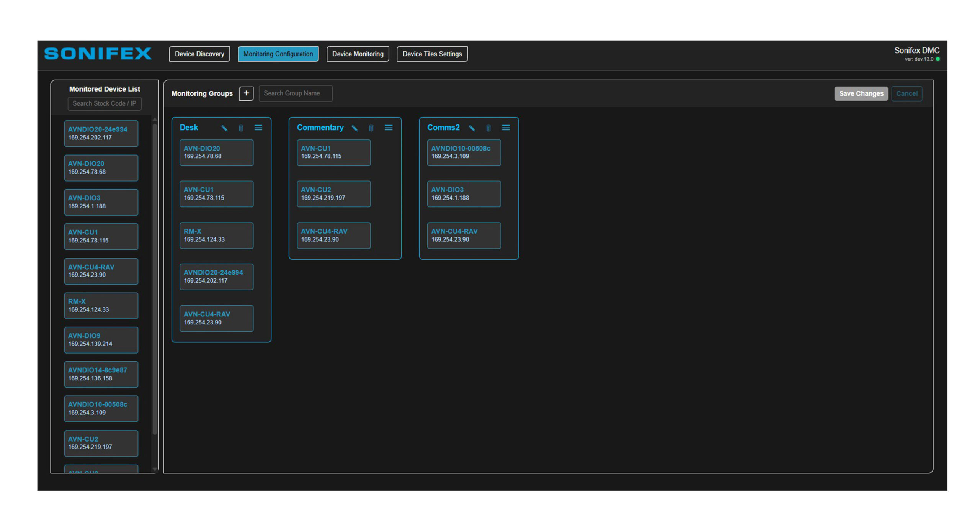Click the Comms2 group title
Image resolution: width=980 pixels, height=519 pixels.
coord(443,128)
